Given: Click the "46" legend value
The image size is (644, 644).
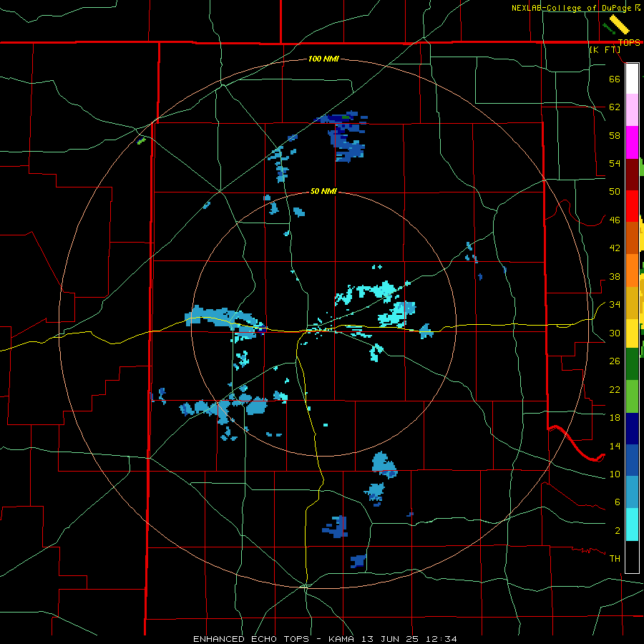Looking at the screenshot, I should tap(615, 220).
